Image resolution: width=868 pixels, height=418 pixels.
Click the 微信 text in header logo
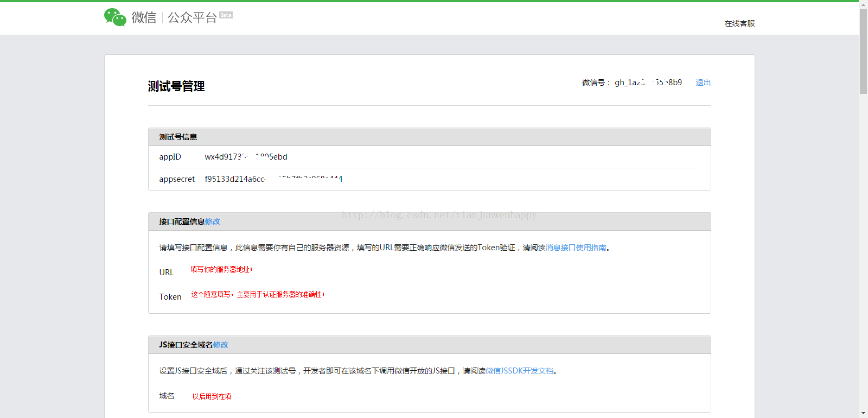144,17
